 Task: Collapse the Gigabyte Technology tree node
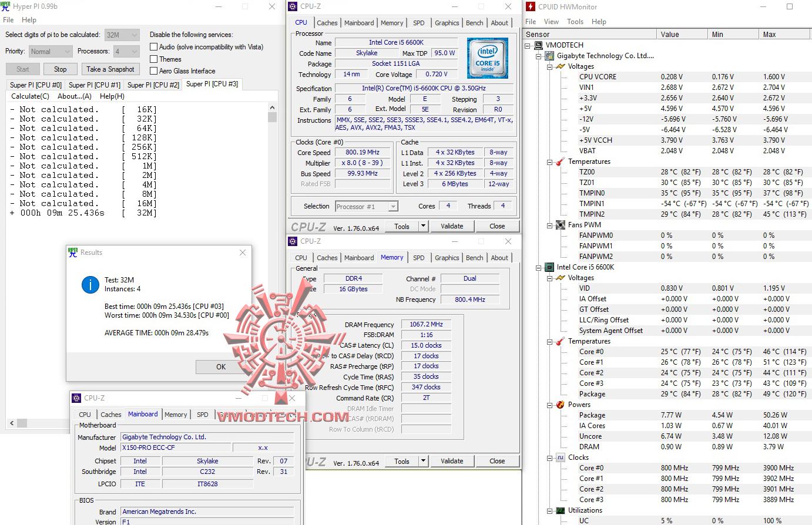pos(539,56)
